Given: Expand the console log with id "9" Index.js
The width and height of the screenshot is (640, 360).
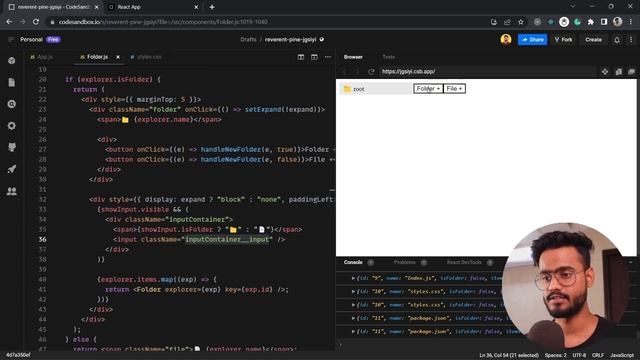Looking at the screenshot, I should click(353, 278).
